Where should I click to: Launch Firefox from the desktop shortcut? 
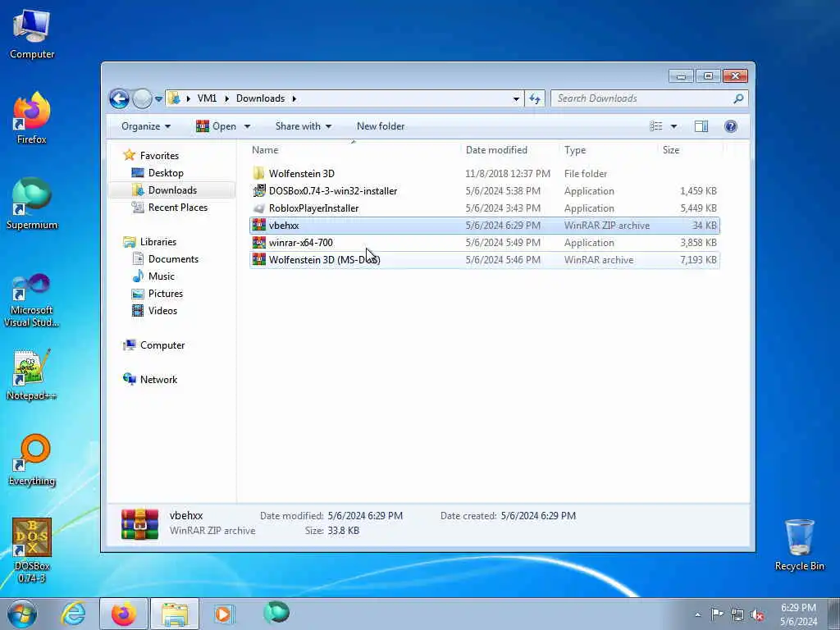pyautogui.click(x=32, y=118)
